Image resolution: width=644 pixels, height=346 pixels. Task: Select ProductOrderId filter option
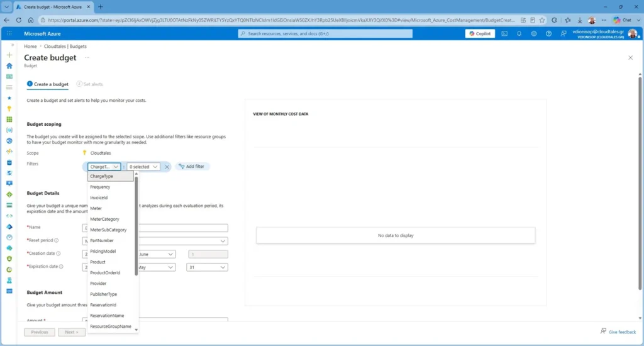pyautogui.click(x=111, y=272)
